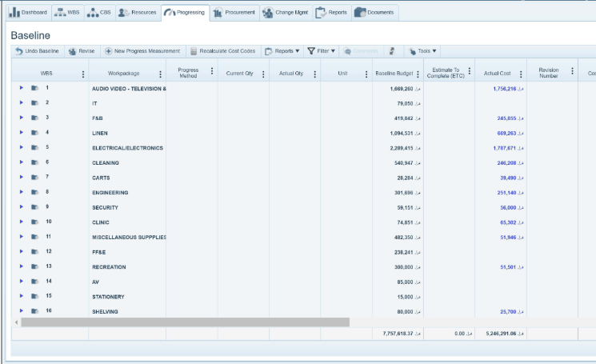Image resolution: width=596 pixels, height=364 pixels.
Task: Open the Reports dropdown in toolbar
Action: click(x=282, y=51)
